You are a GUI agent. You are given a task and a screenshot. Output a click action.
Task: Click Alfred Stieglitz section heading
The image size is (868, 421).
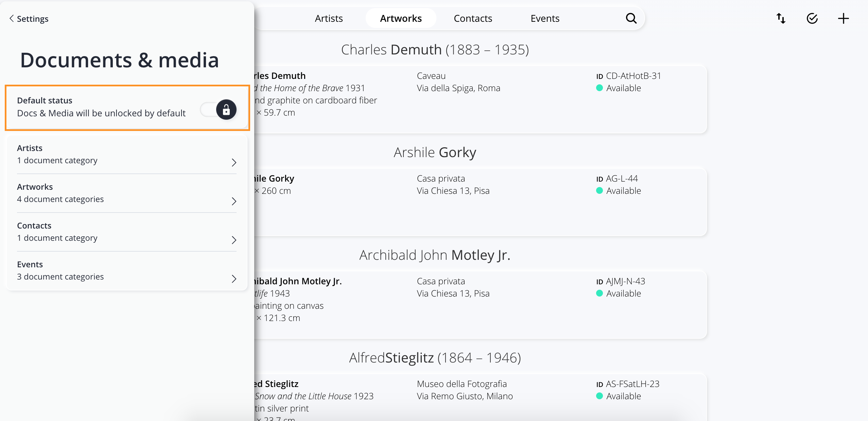[435, 358]
